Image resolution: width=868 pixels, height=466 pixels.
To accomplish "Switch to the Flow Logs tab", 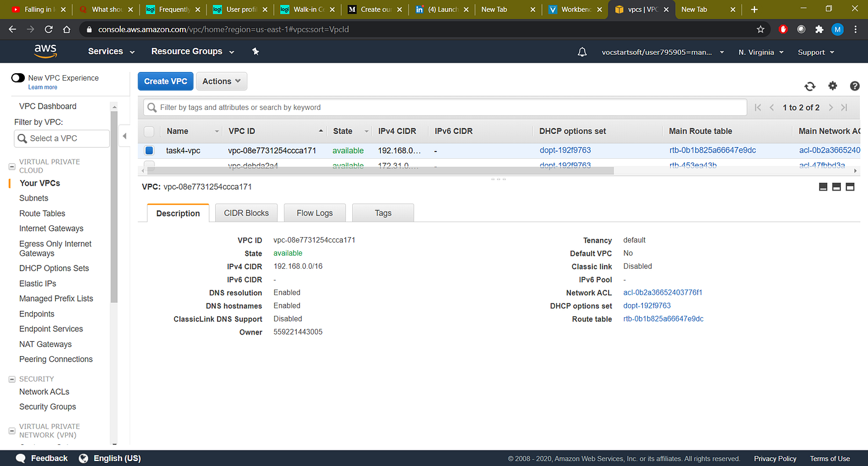I will click(x=314, y=212).
